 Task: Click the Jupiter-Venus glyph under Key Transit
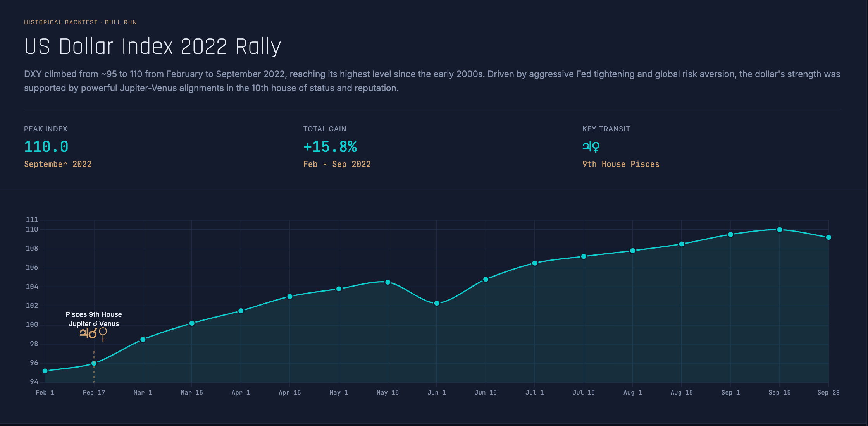tap(591, 147)
